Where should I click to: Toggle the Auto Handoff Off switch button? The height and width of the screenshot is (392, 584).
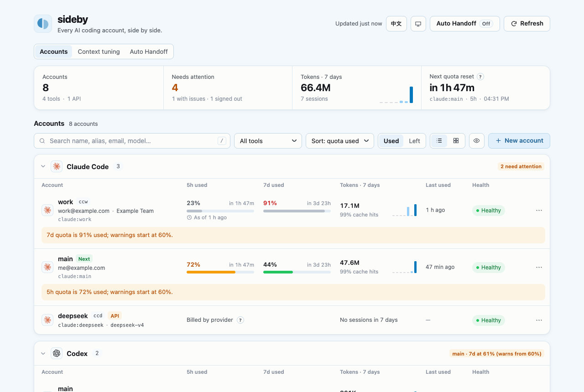tap(464, 24)
